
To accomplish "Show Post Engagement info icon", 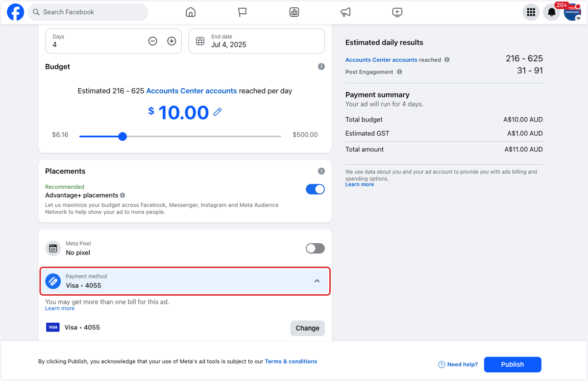I will 399,72.
